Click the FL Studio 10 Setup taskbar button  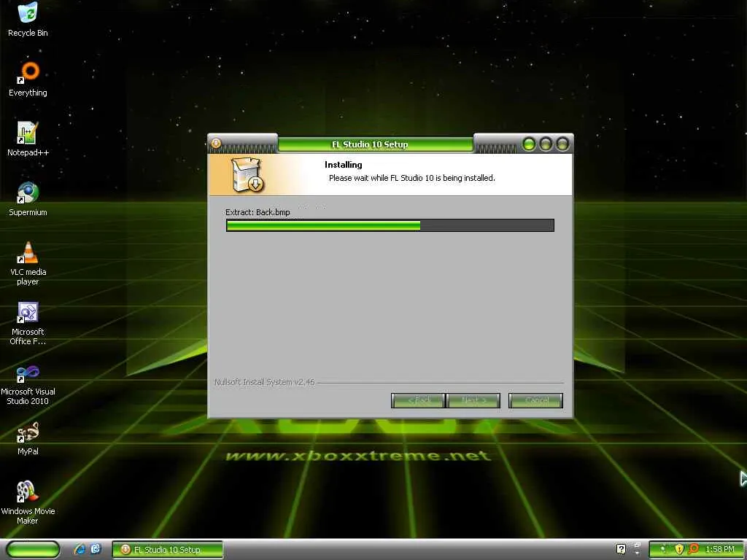(168, 550)
